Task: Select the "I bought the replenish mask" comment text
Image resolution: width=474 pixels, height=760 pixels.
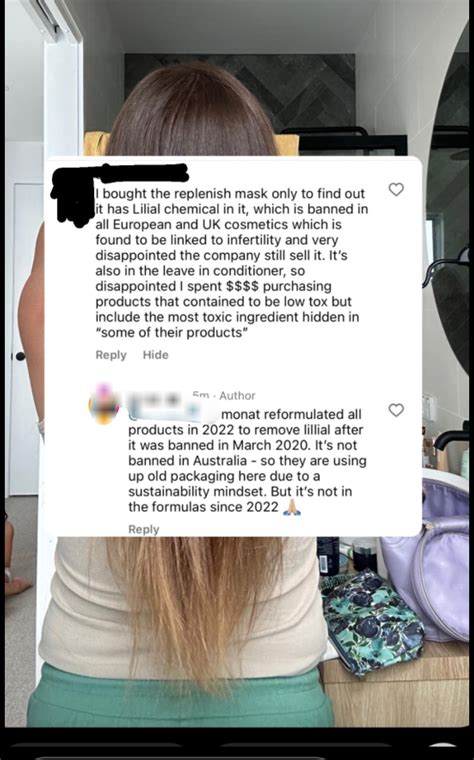Action: coord(232,263)
